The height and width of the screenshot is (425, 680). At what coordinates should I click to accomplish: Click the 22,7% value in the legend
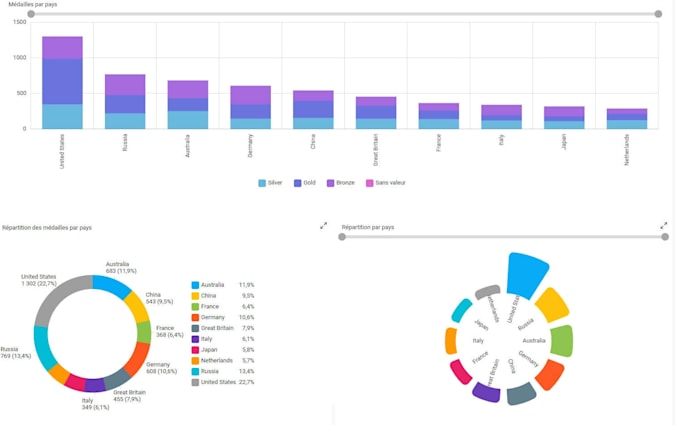point(246,382)
